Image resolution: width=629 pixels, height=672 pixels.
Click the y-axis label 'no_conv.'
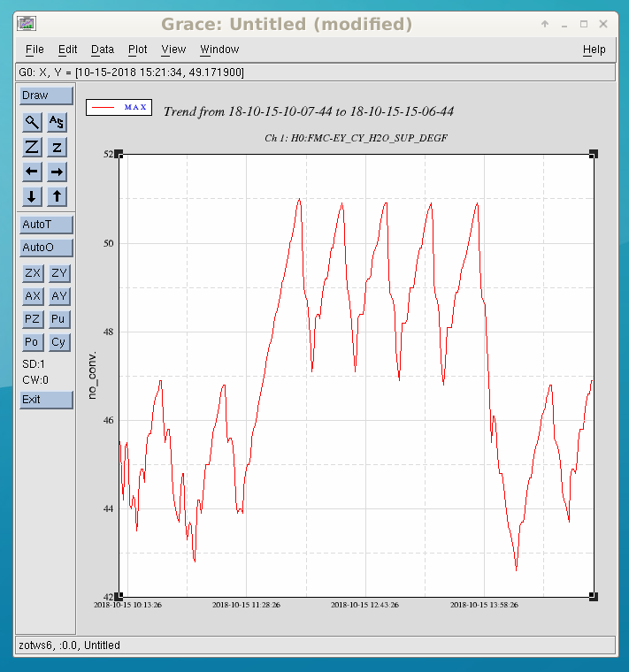point(92,376)
